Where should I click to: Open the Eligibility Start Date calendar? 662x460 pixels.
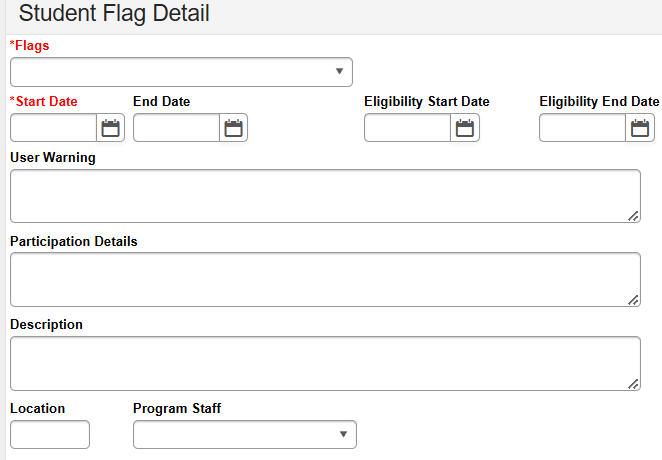point(464,128)
